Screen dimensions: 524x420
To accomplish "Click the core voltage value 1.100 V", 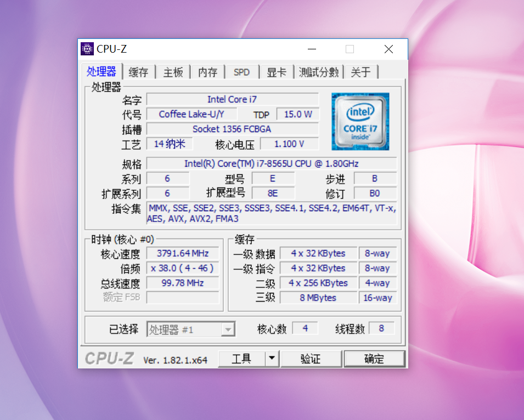I will point(289,144).
